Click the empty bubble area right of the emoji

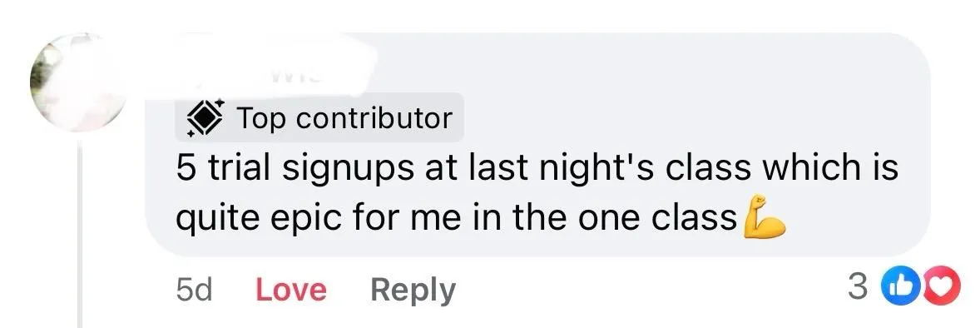(x=856, y=218)
